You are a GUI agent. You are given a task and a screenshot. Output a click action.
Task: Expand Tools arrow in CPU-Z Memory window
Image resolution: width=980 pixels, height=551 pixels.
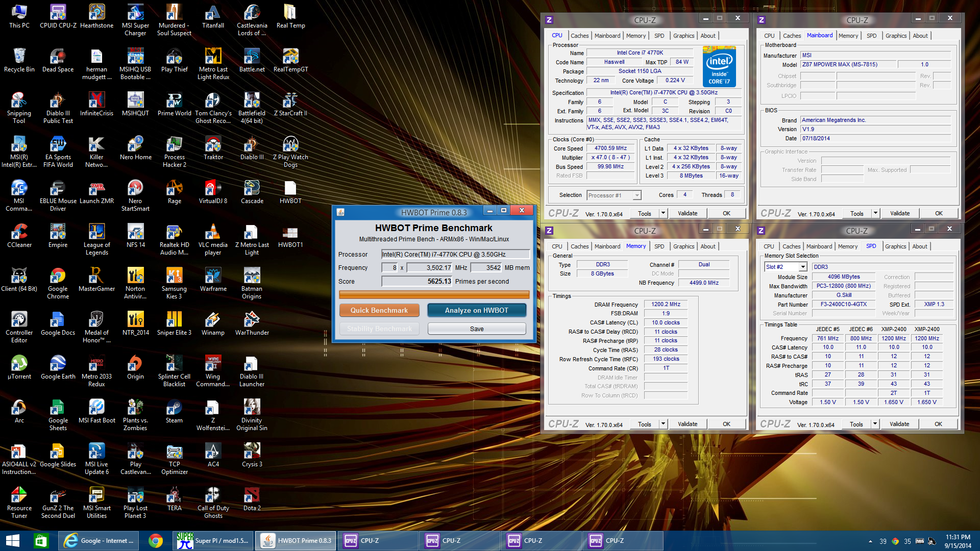[x=663, y=424]
